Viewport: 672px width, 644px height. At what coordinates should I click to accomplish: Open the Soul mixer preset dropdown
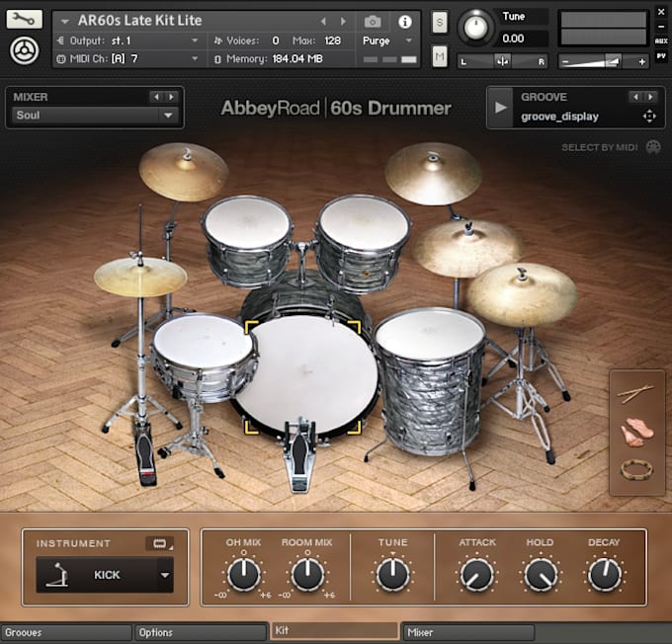94,115
